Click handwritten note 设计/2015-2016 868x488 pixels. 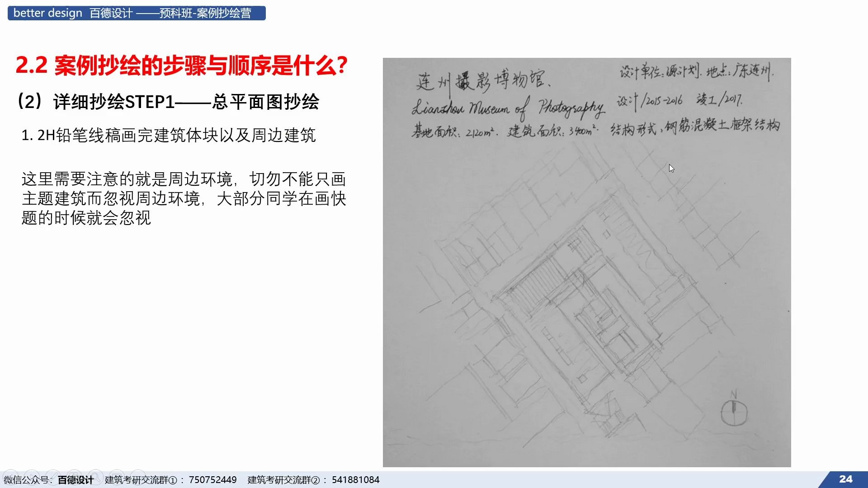pos(650,100)
